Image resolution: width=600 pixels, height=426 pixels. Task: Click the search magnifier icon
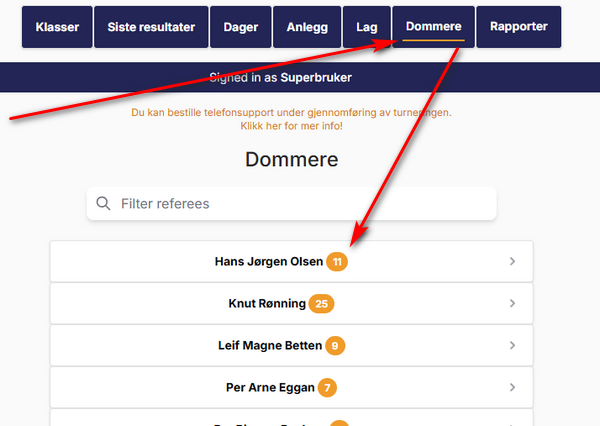point(103,203)
